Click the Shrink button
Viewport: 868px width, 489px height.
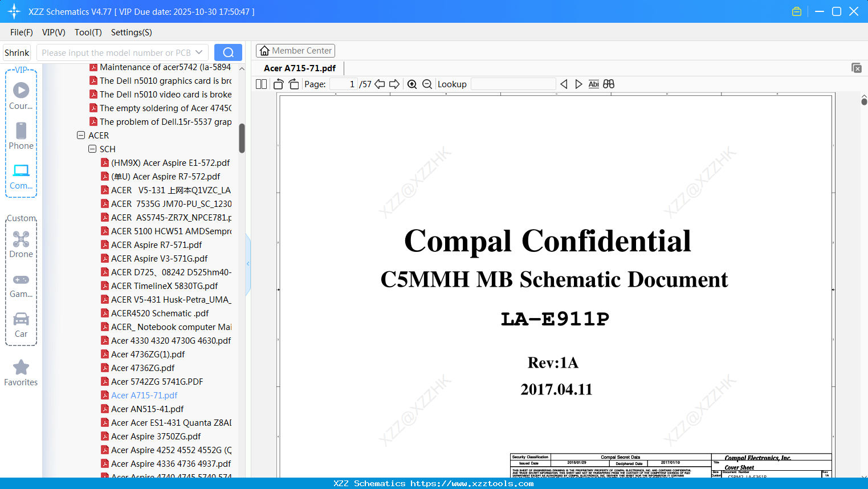point(17,52)
